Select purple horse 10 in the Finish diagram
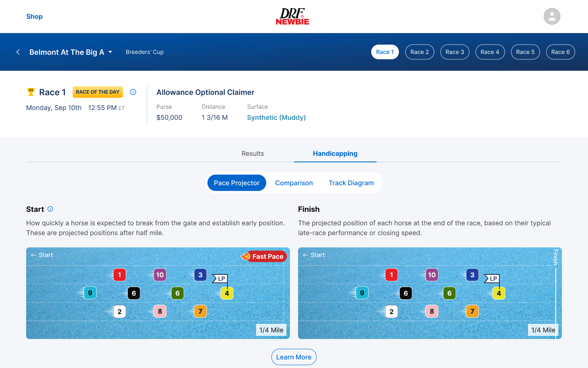588x368 pixels. tap(432, 275)
